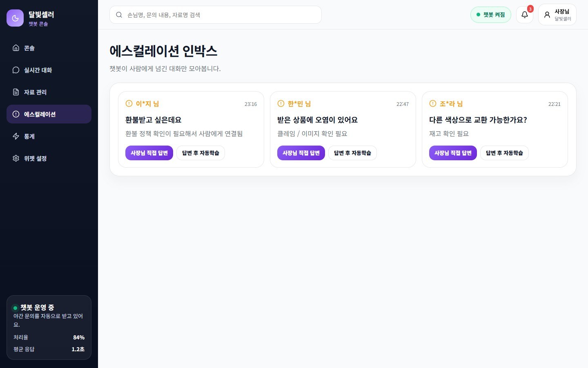Click 답변 후 자동학습 on the 환불받고 싶은데요 card
This screenshot has width=588, height=368.
click(200, 153)
